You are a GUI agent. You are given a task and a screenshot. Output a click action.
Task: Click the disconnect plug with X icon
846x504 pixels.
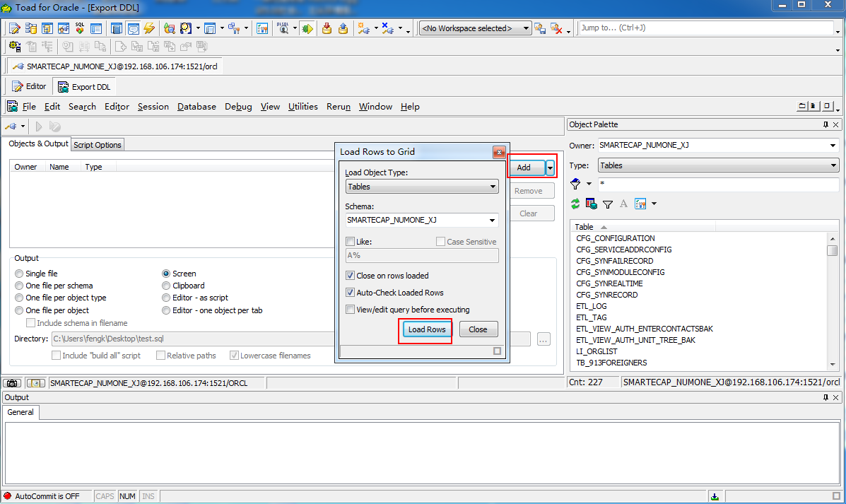pyautogui.click(x=387, y=28)
